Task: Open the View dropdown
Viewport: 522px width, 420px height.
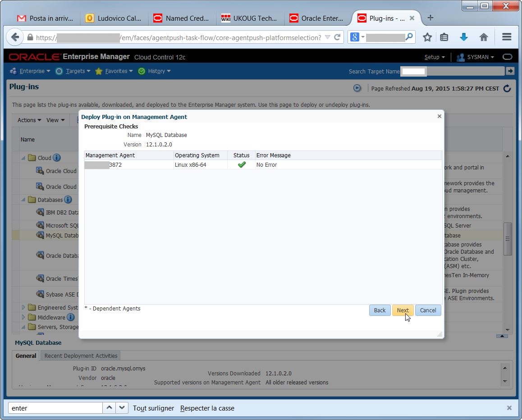Action: point(55,120)
